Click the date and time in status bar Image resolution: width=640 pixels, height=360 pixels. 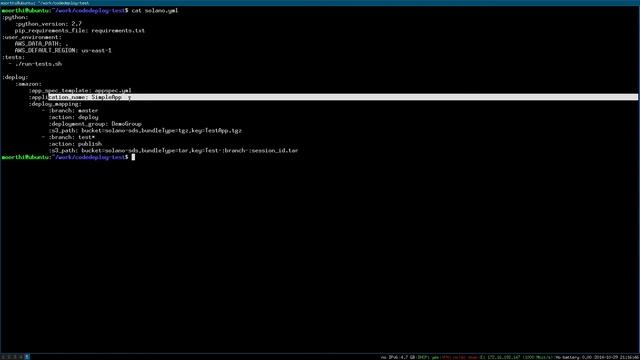pyautogui.click(x=616, y=357)
